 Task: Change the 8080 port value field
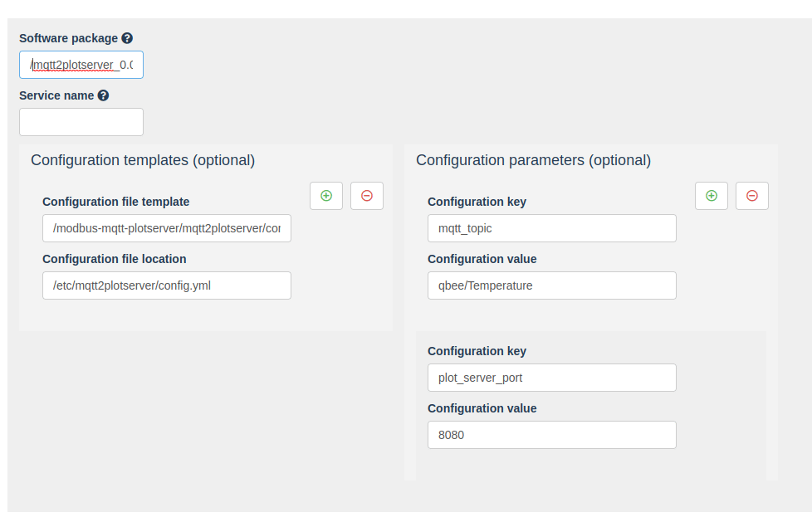[551, 434]
